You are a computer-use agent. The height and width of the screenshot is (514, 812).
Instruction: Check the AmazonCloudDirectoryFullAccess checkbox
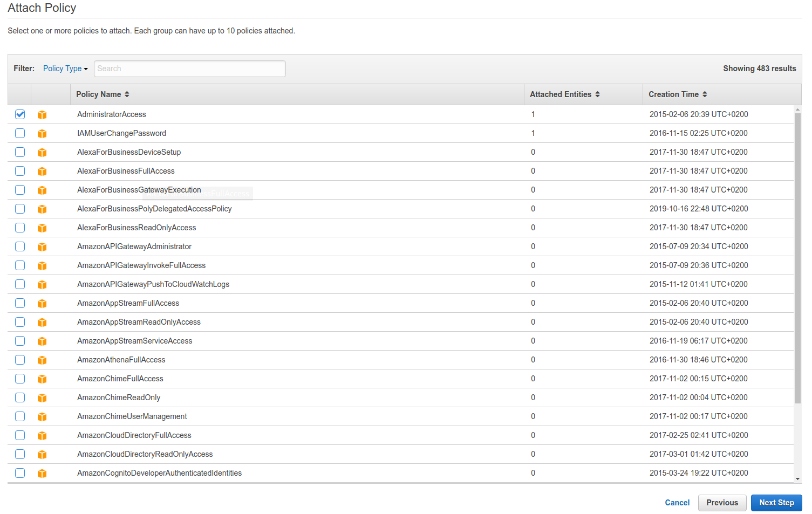pyautogui.click(x=20, y=435)
